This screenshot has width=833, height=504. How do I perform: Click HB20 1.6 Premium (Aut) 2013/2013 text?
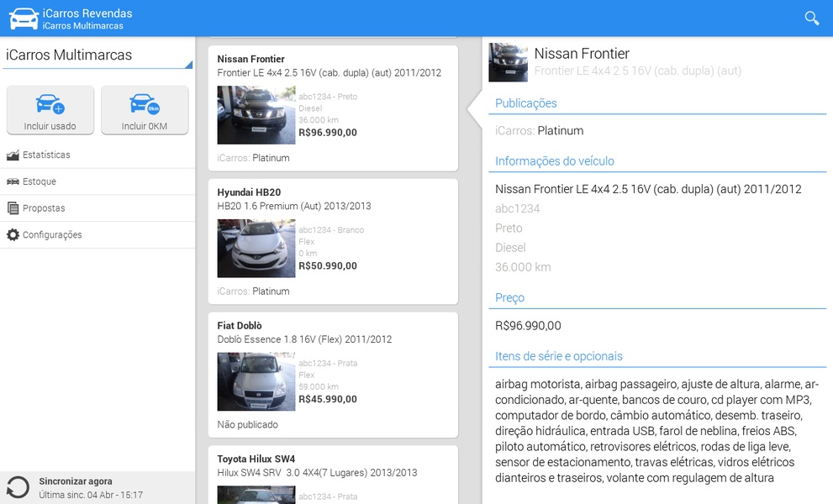click(x=294, y=206)
